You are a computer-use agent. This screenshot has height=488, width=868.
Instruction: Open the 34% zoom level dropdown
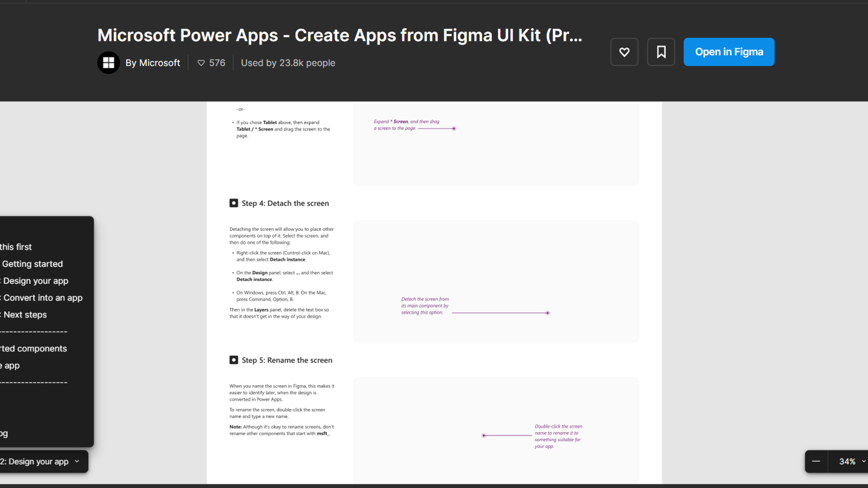click(852, 461)
